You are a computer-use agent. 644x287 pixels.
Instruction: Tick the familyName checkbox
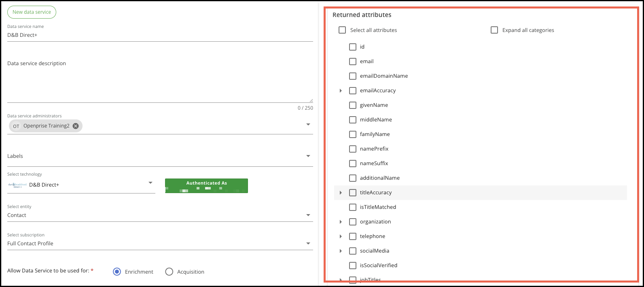pyautogui.click(x=353, y=134)
